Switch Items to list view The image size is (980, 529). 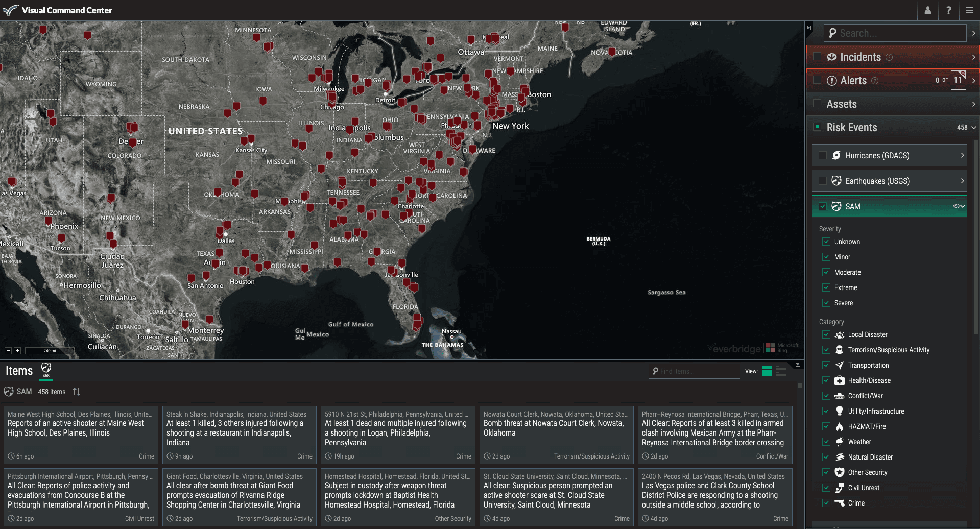pyautogui.click(x=781, y=371)
